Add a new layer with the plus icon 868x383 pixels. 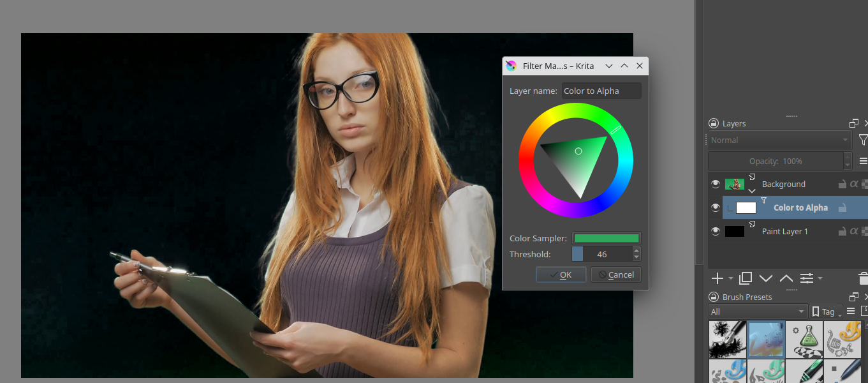[717, 278]
